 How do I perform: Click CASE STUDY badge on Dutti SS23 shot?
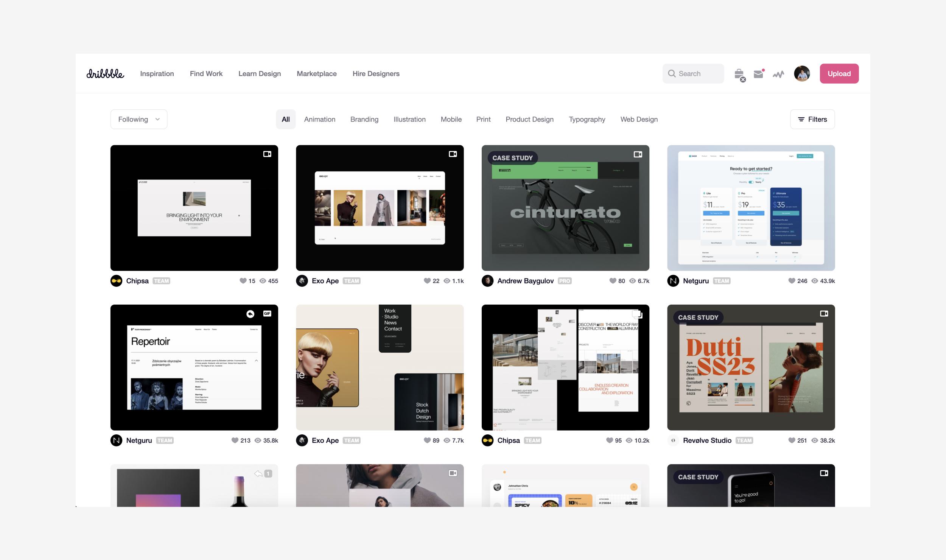tap(698, 317)
